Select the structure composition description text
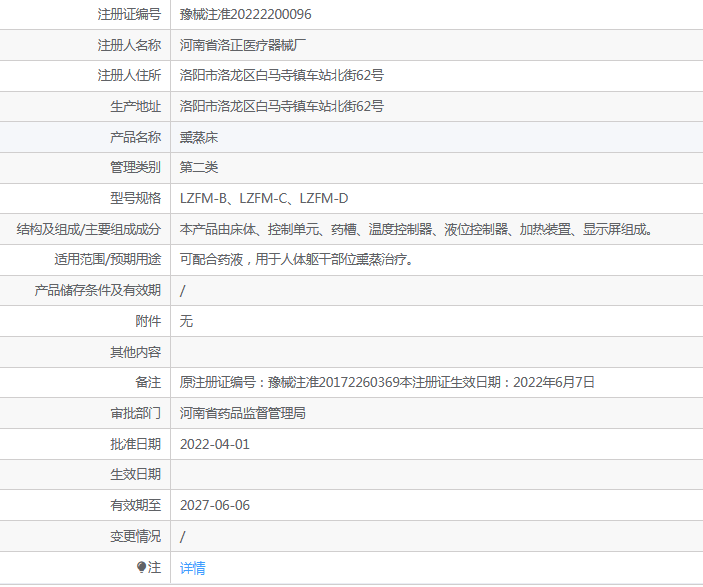The height and width of the screenshot is (587, 703). (416, 229)
